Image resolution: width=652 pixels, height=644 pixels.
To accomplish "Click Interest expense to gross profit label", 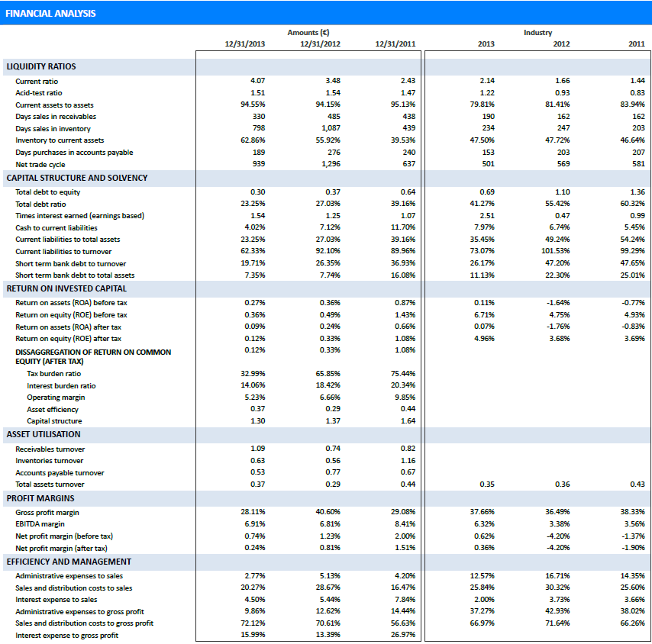I will (66, 636).
